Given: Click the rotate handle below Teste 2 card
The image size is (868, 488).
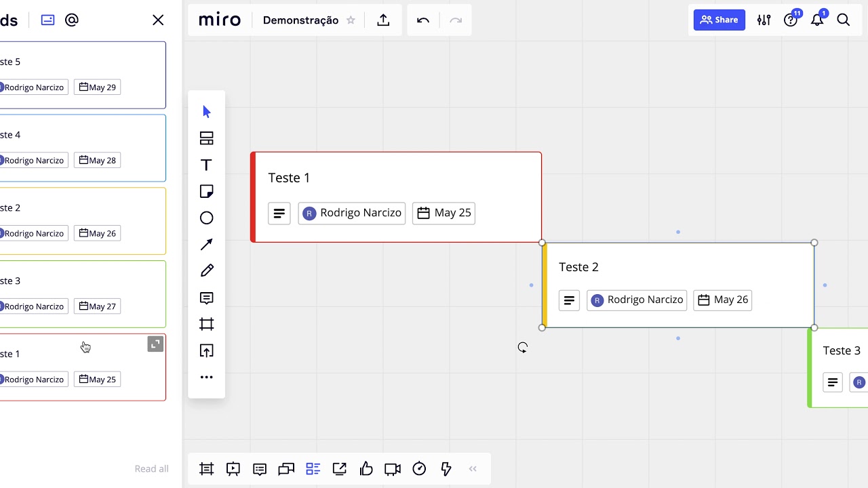Looking at the screenshot, I should [523, 348].
